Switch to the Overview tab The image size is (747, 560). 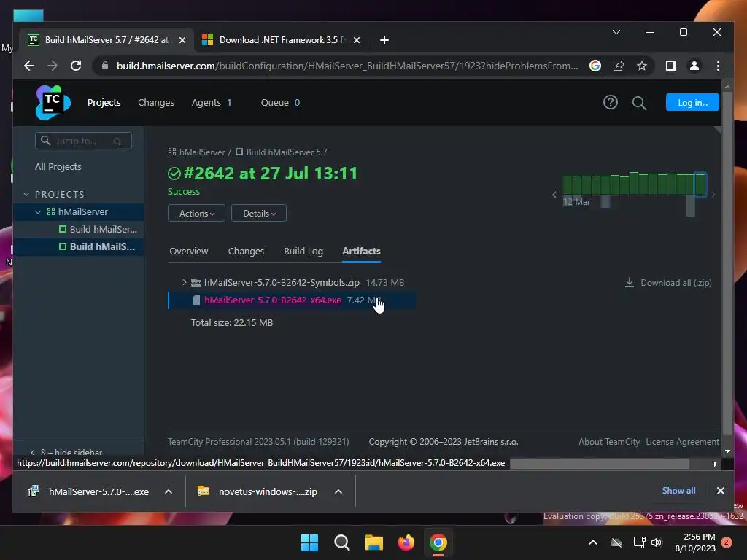click(189, 251)
